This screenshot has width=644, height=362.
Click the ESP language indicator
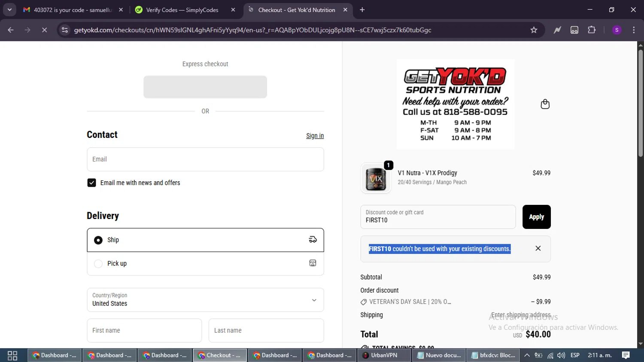[x=575, y=356]
